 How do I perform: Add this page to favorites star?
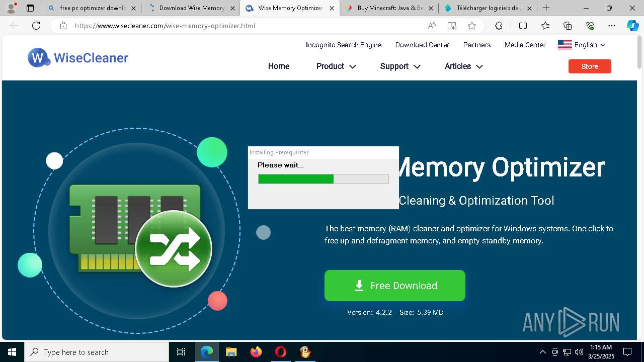pyautogui.click(x=471, y=26)
